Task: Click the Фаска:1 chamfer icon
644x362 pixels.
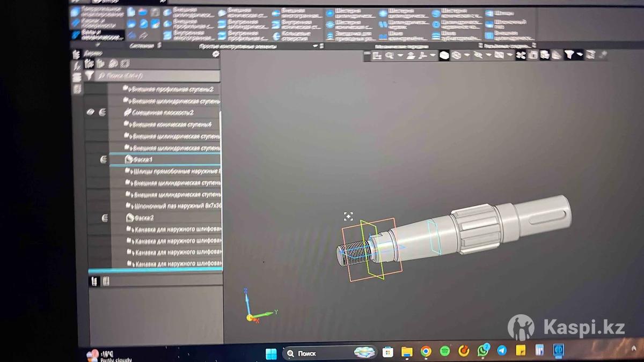Action: (x=129, y=159)
